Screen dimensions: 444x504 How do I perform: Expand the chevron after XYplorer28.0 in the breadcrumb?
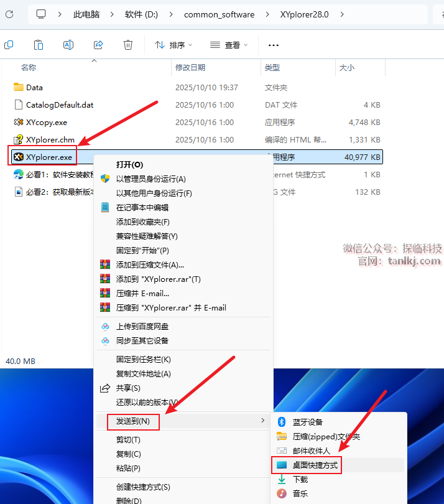click(x=342, y=14)
